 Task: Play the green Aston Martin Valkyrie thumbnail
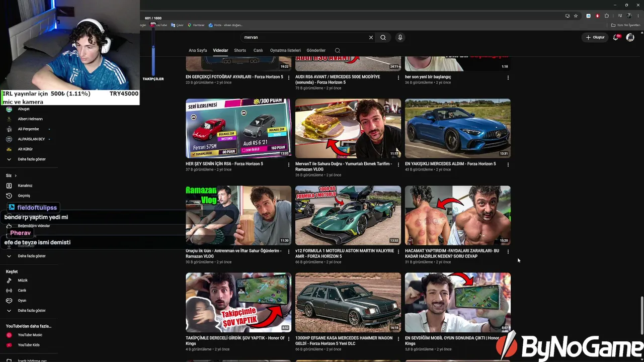[348, 215]
